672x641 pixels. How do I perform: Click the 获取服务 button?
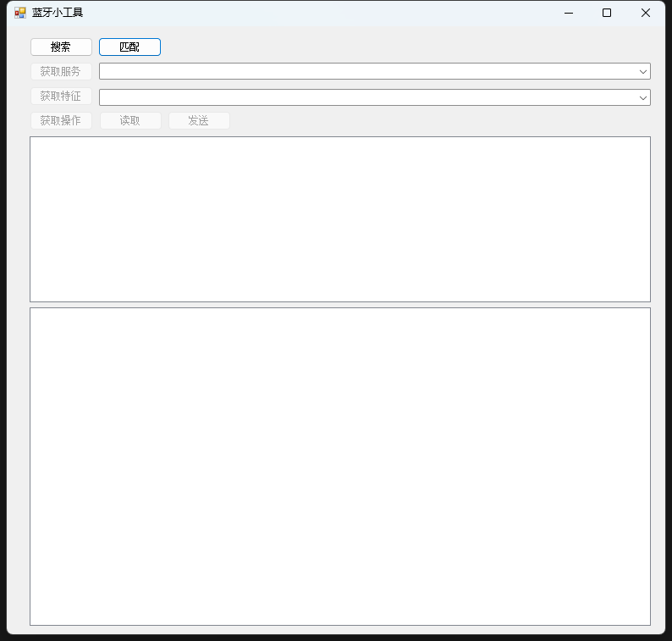[x=61, y=71]
